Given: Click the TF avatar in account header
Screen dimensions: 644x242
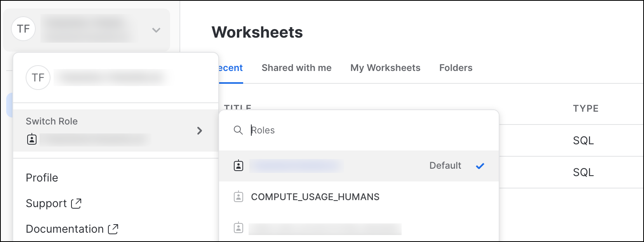Looking at the screenshot, I should [23, 29].
